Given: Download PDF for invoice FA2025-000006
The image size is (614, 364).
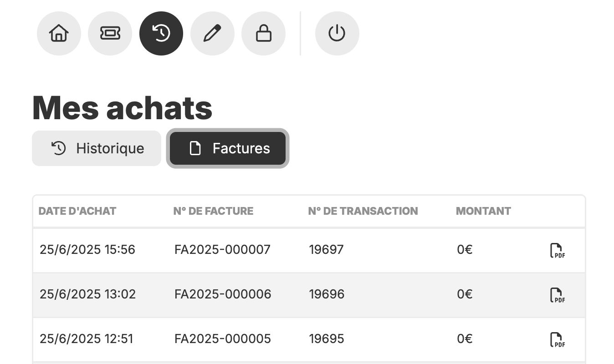Looking at the screenshot, I should point(558,295).
